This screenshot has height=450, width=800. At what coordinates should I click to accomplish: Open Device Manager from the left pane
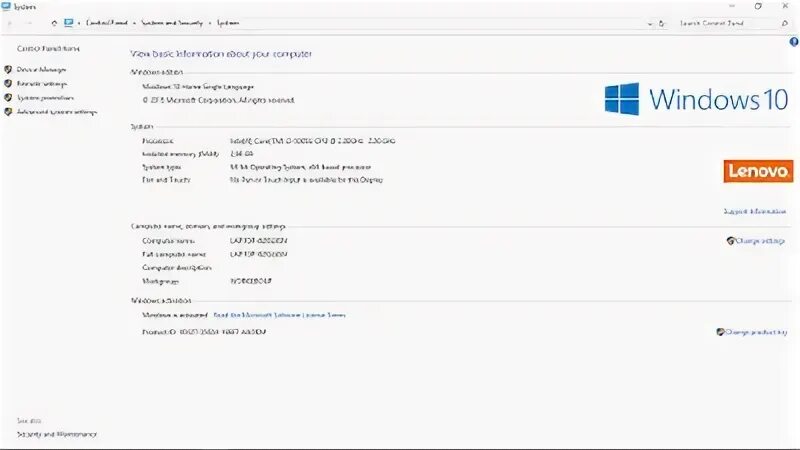click(41, 69)
